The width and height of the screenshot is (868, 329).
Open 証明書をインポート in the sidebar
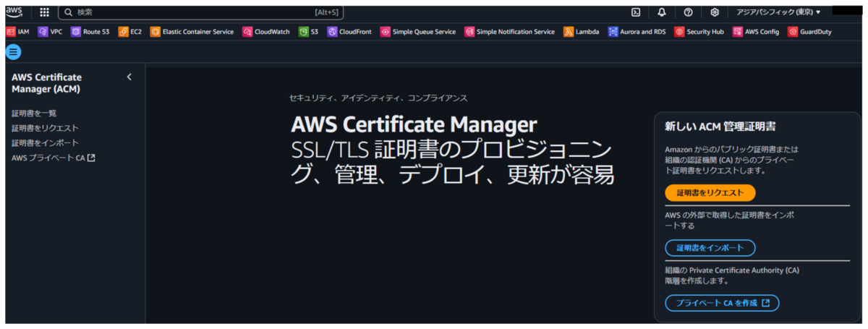(45, 143)
